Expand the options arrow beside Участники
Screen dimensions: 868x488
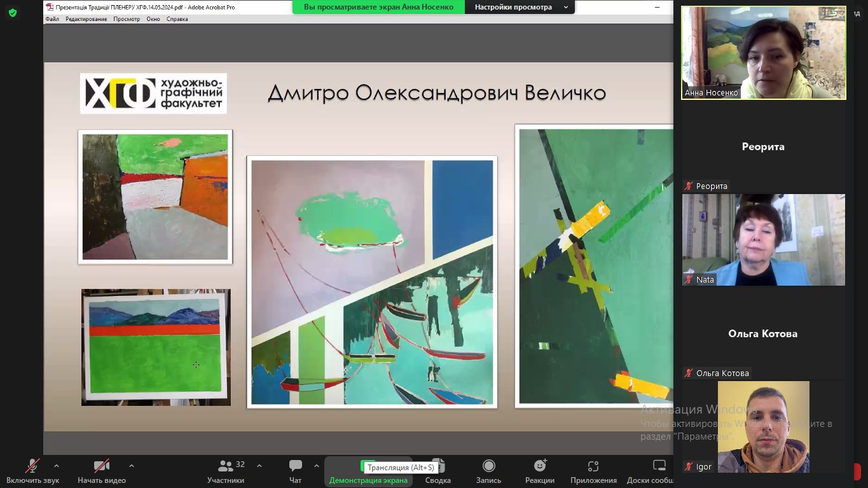coord(259,466)
